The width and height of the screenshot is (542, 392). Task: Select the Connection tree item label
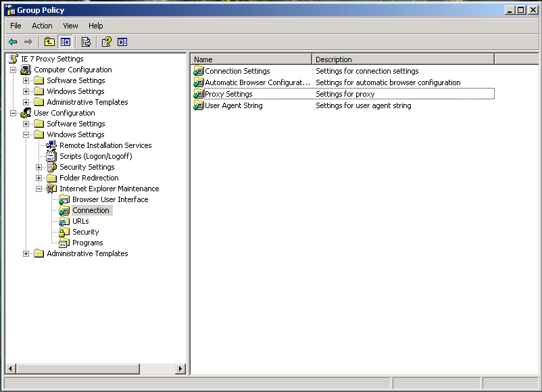[91, 210]
